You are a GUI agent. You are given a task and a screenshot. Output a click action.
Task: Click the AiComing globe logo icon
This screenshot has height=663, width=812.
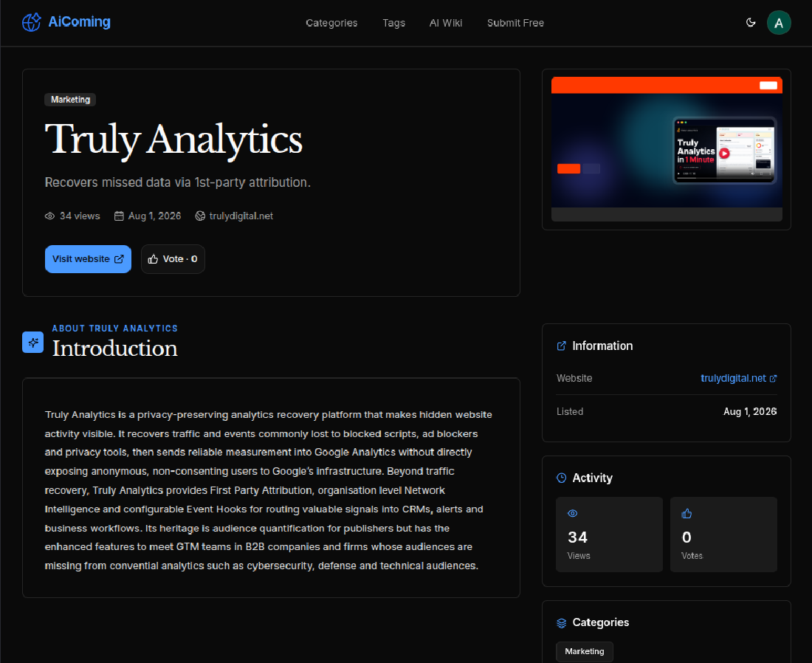pos(32,22)
